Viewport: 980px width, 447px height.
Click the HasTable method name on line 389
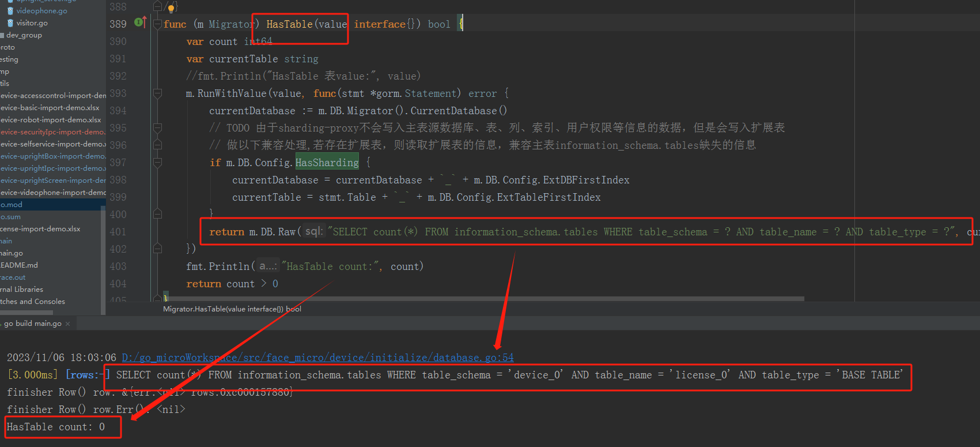pyautogui.click(x=289, y=24)
